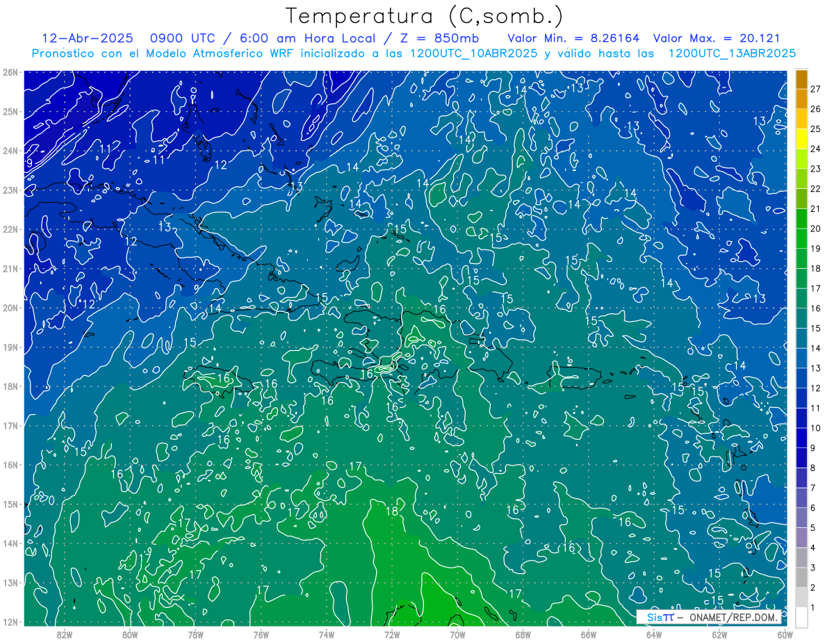Click the white bottom swatch of color scale
Viewport: 834px width, 644px height.
[801, 617]
